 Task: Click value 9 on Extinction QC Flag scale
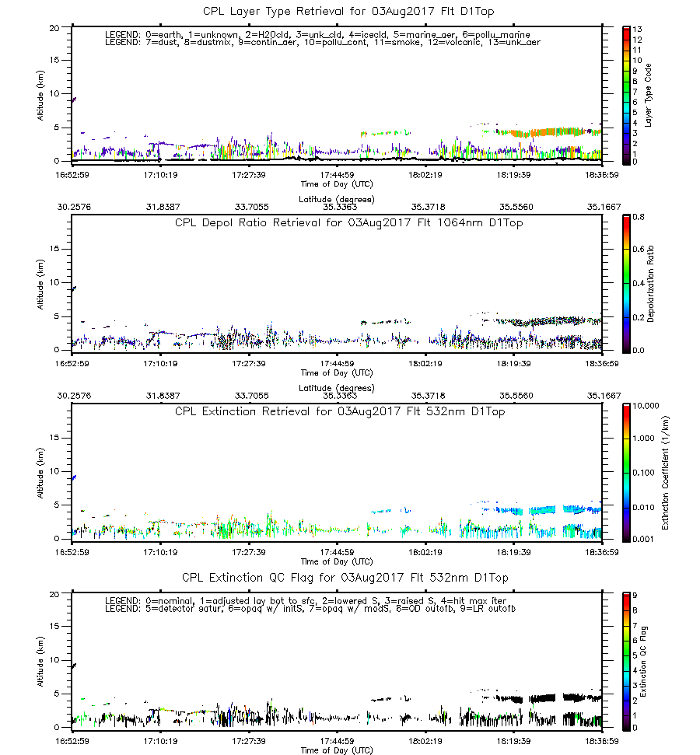pyautogui.click(x=635, y=596)
